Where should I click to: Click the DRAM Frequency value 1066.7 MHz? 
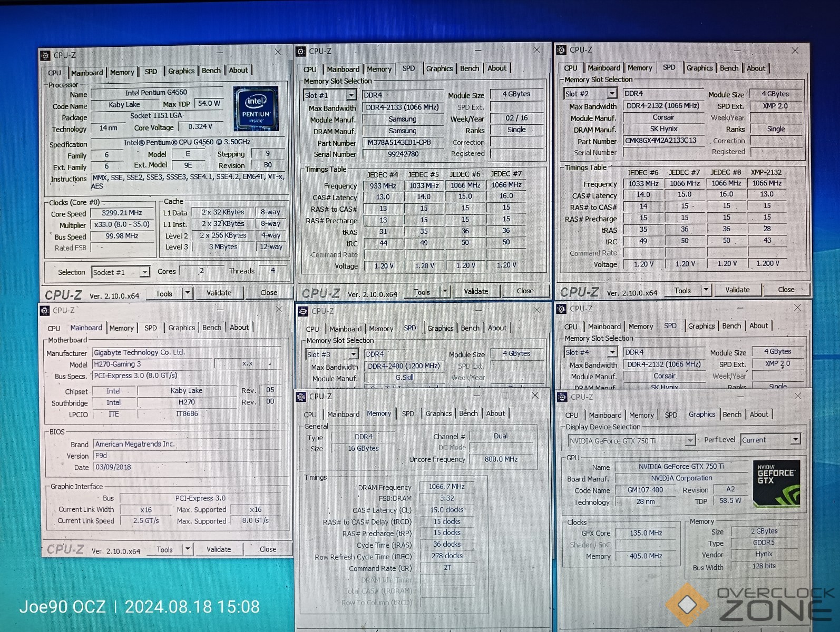click(x=446, y=487)
